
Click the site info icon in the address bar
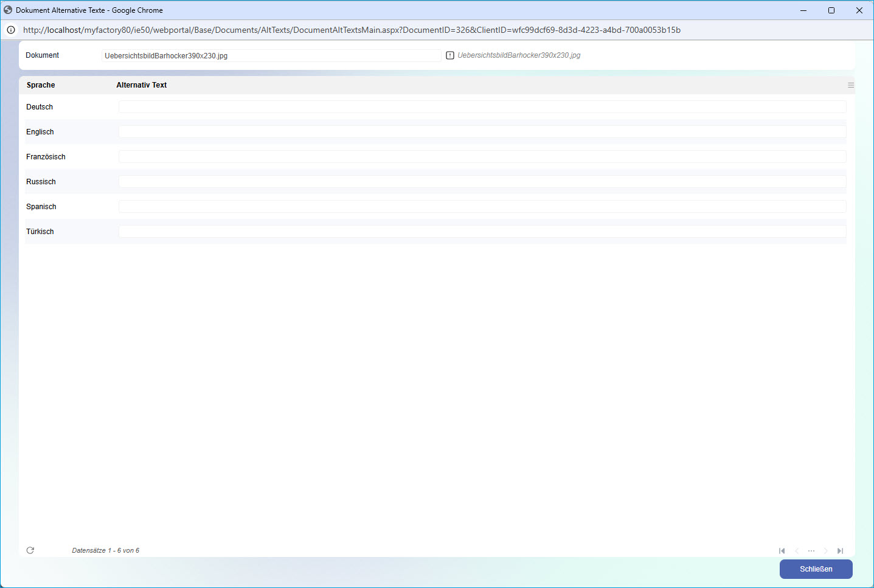(x=11, y=30)
